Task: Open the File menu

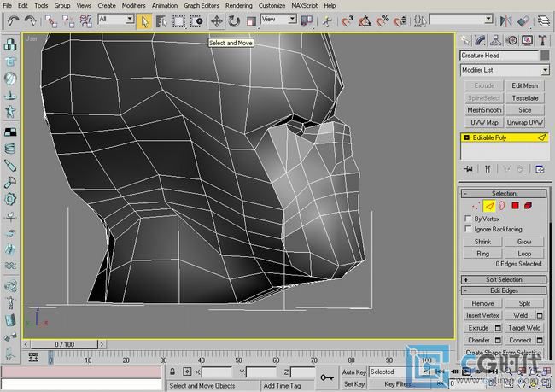Action: point(7,6)
